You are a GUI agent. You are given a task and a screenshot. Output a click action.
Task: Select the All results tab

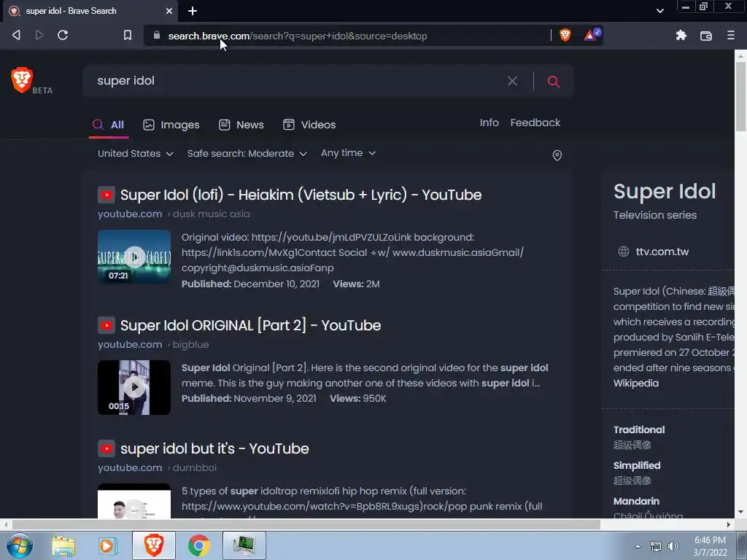tap(109, 125)
